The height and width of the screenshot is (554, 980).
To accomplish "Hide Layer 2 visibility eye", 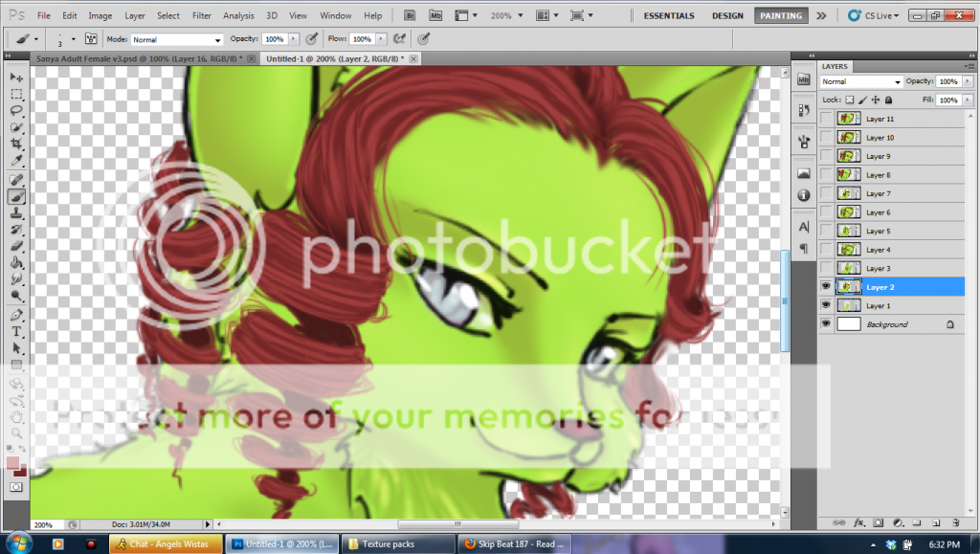I will pos(826,286).
